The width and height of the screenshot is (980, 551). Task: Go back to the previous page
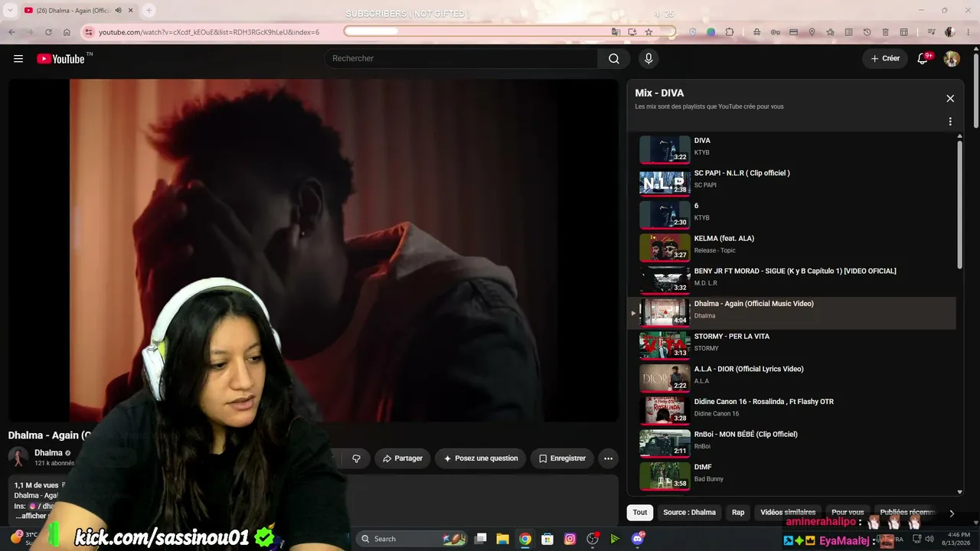tap(11, 32)
